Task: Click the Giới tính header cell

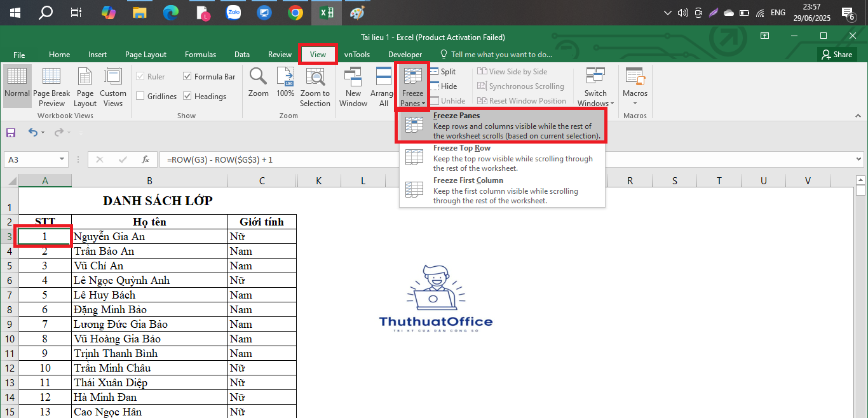Action: coord(262,222)
